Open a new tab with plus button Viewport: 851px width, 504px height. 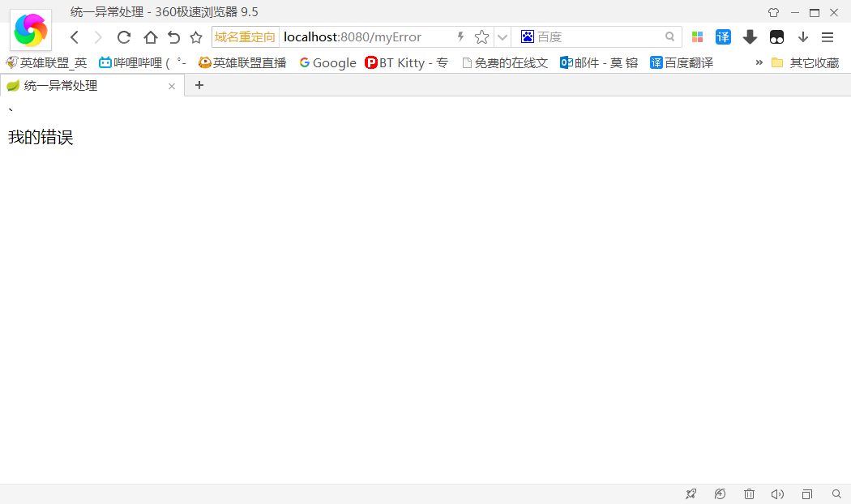click(199, 85)
